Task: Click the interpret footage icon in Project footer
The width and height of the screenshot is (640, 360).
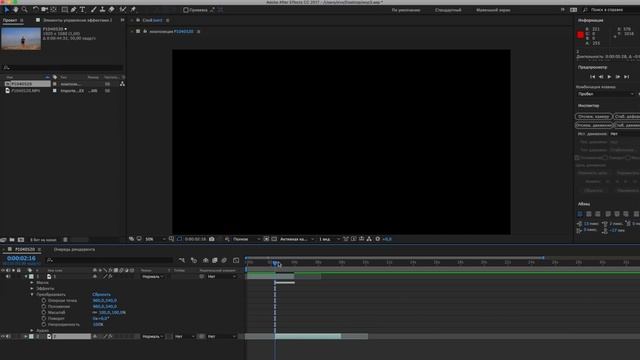Action: click(x=3, y=240)
